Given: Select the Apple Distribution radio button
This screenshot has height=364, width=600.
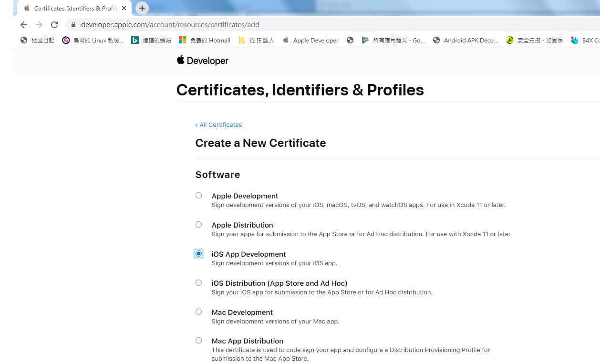Looking at the screenshot, I should 199,225.
